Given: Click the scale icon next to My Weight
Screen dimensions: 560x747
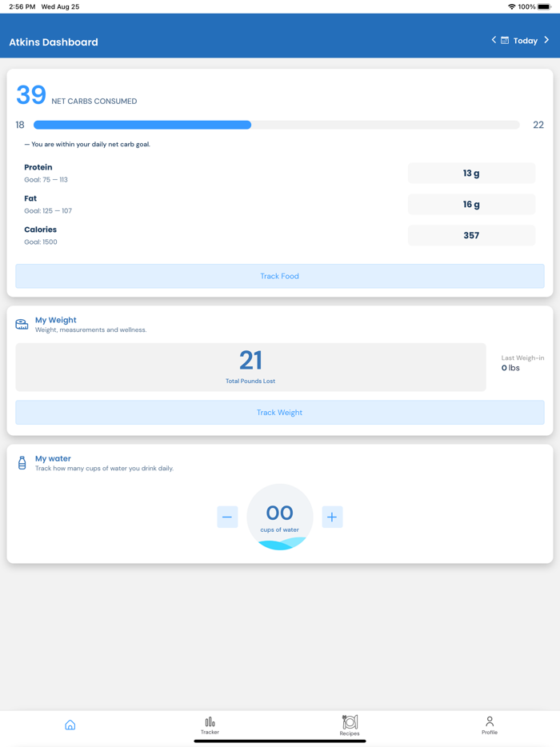Looking at the screenshot, I should point(22,324).
